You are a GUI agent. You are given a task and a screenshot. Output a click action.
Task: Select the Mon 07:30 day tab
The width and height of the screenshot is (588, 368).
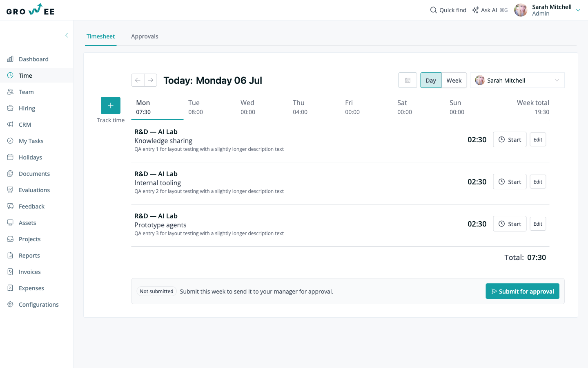coord(157,107)
